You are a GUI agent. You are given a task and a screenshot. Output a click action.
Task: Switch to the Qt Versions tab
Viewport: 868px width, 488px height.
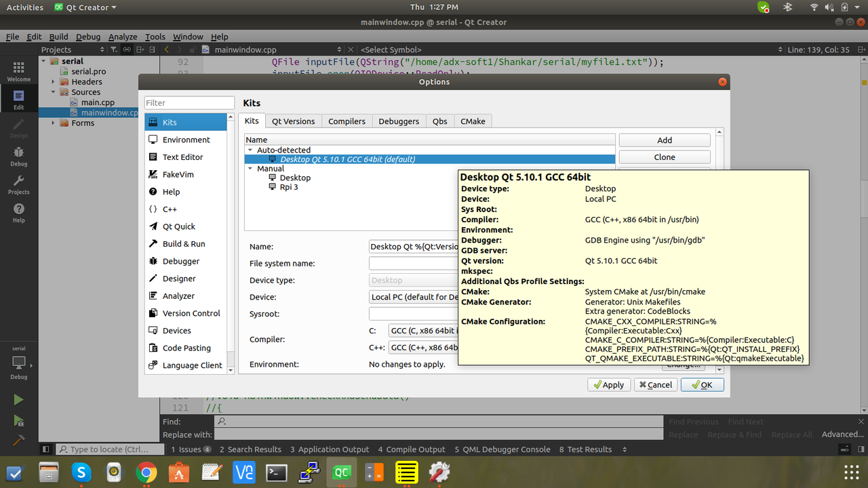(x=293, y=121)
